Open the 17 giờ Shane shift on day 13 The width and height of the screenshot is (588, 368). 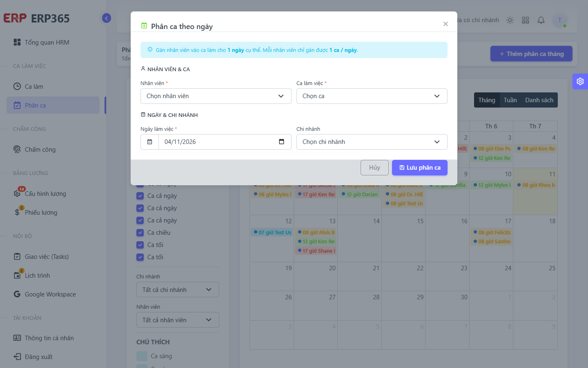[x=316, y=251]
